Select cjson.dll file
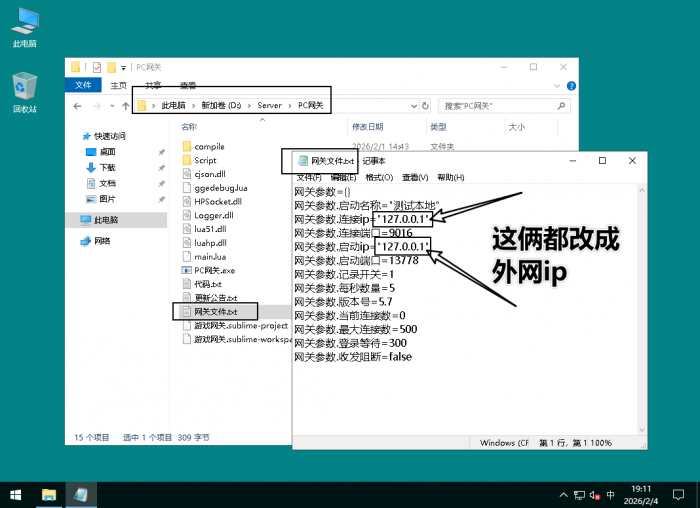Viewport: 700px width, 508px height. pos(204,174)
